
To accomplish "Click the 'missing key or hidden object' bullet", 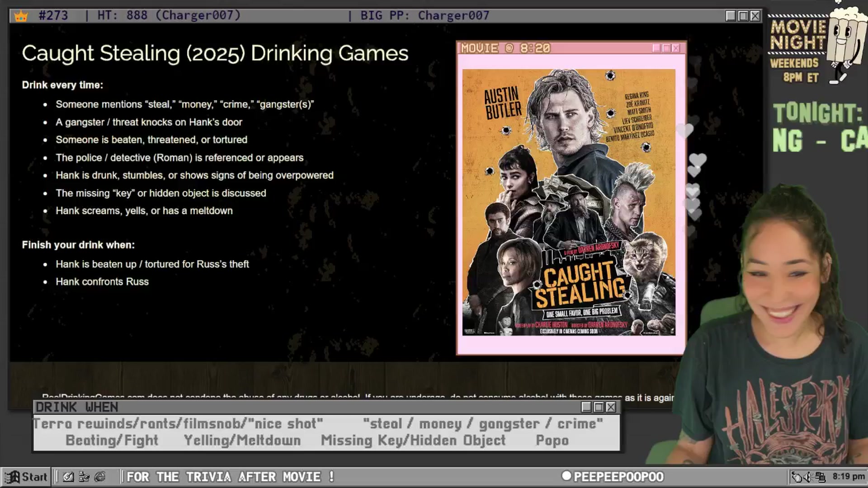I will coord(161,193).
